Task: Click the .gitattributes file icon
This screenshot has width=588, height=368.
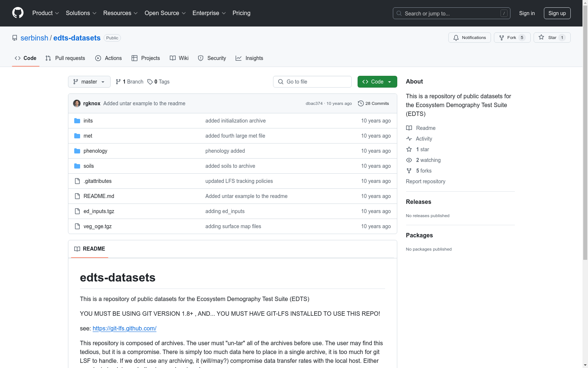Action: [77, 181]
